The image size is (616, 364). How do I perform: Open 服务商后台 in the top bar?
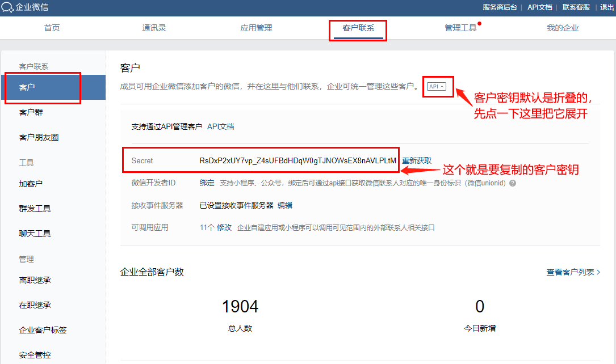tap(500, 7)
